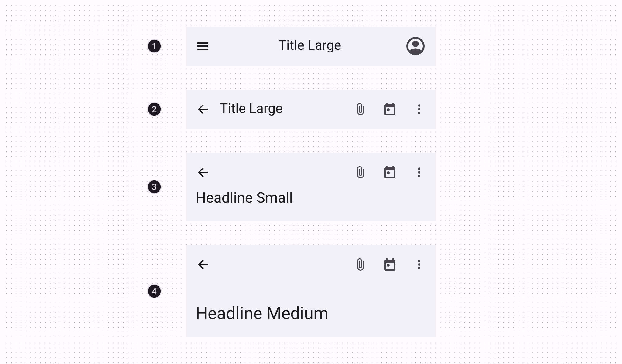Select the numbered badge labeled 4
The height and width of the screenshot is (364, 622).
point(154,291)
